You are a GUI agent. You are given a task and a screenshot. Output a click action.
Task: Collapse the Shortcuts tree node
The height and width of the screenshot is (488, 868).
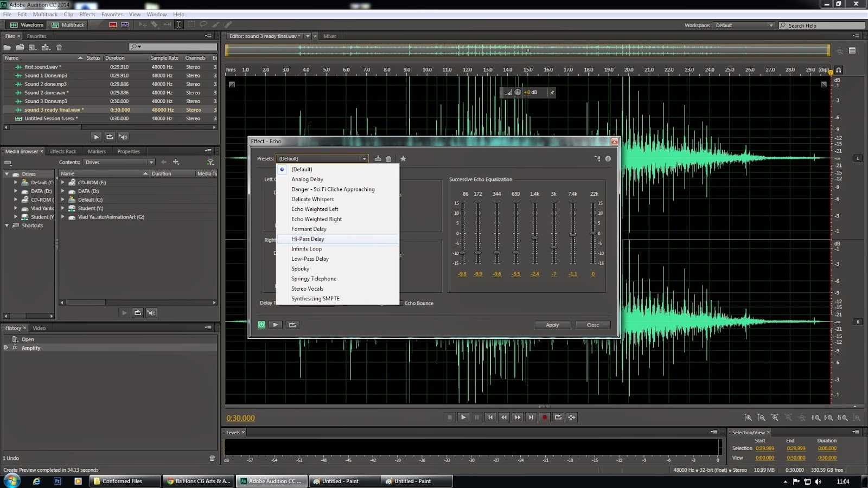pyautogui.click(x=7, y=226)
